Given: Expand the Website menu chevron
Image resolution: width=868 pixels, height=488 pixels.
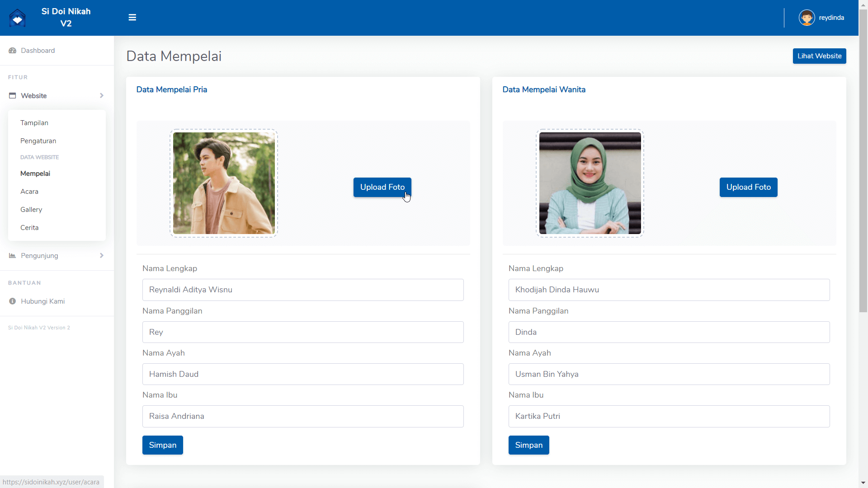Looking at the screenshot, I should pos(101,96).
